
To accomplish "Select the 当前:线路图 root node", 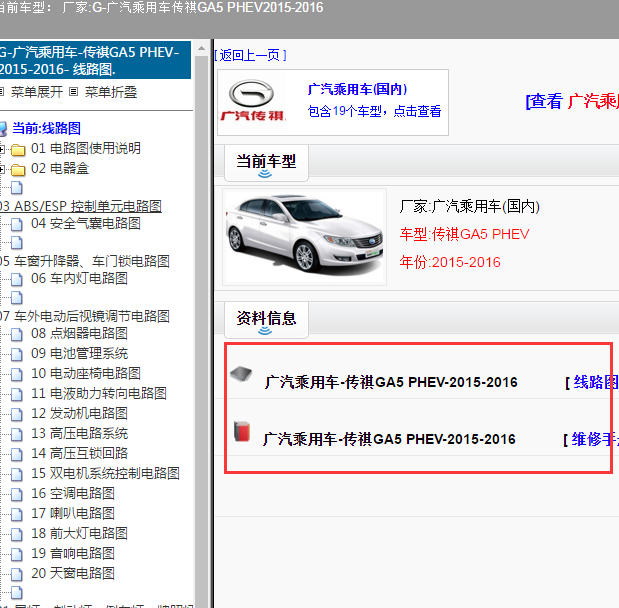I will (x=46, y=128).
